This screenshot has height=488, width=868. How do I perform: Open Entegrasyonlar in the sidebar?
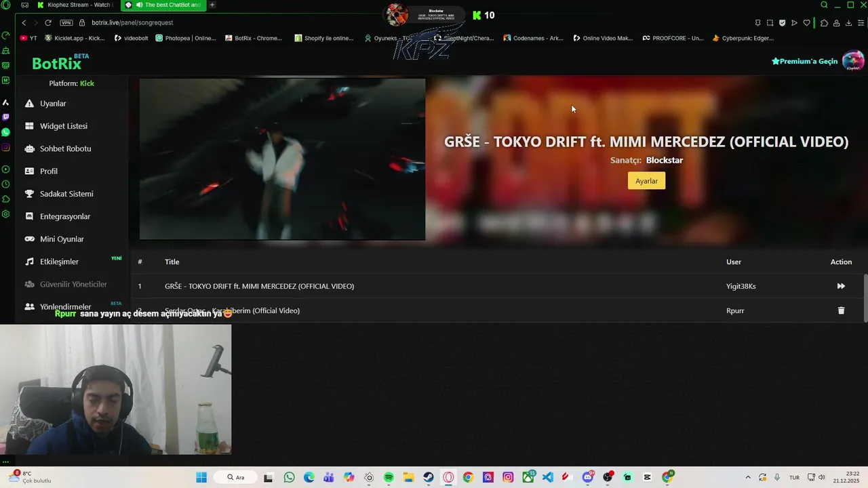click(58, 216)
